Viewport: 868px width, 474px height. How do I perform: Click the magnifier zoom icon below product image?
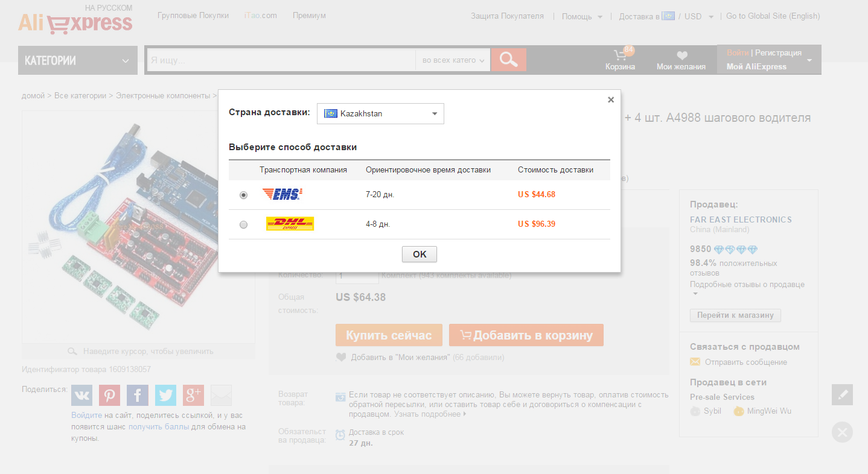(x=72, y=351)
